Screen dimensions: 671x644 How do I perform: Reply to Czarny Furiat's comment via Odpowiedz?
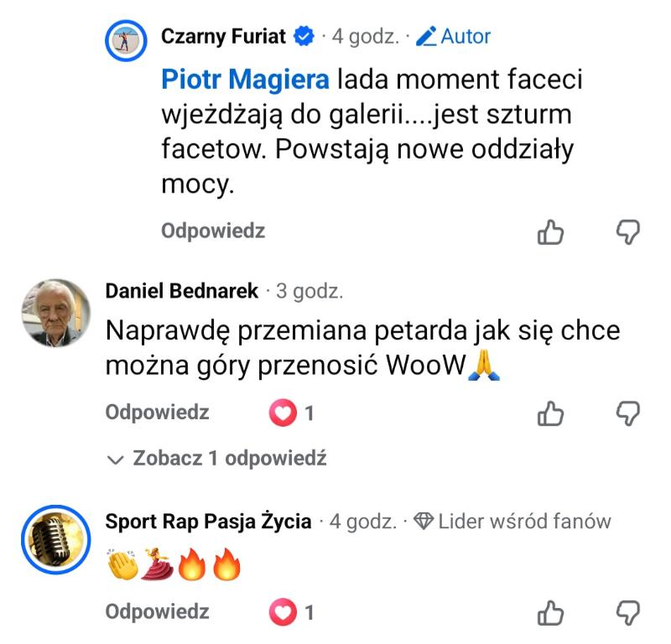click(x=213, y=231)
